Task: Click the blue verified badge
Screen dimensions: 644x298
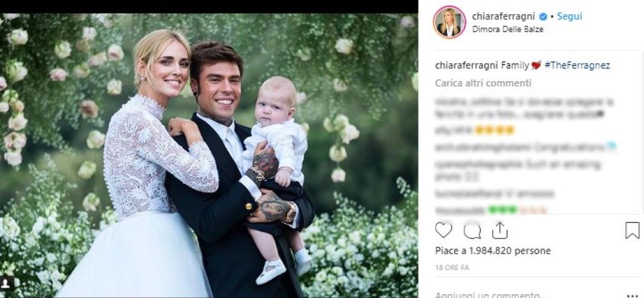Action: 543,17
